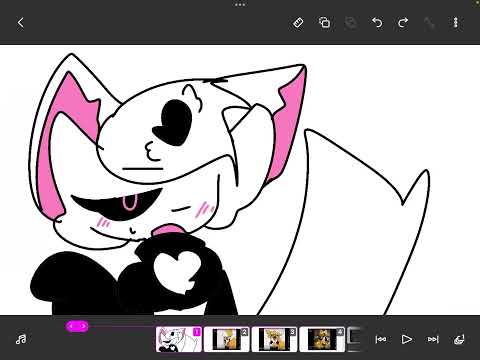Tap the dimmed paste icon
Viewport: 480px width, 360px height.
point(351,23)
